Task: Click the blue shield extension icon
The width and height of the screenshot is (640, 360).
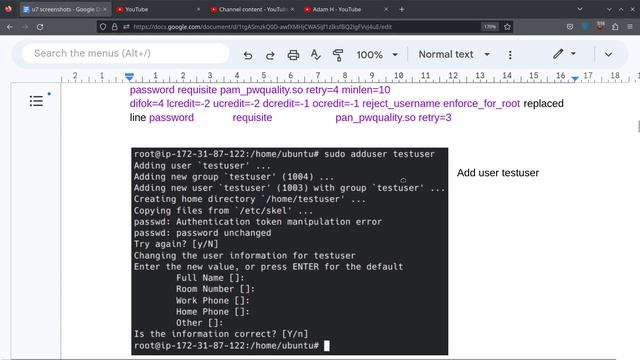Action: [585, 27]
